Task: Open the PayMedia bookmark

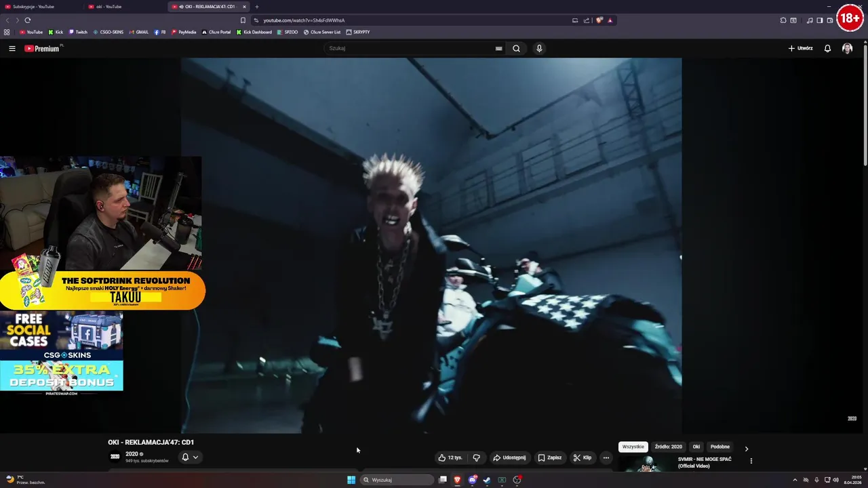Action: point(184,32)
